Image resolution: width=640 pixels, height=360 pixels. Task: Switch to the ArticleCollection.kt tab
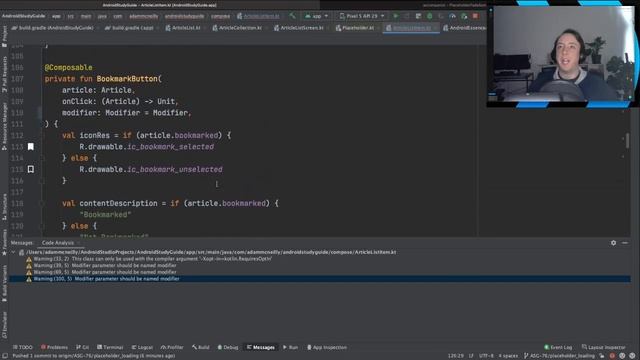click(239, 28)
